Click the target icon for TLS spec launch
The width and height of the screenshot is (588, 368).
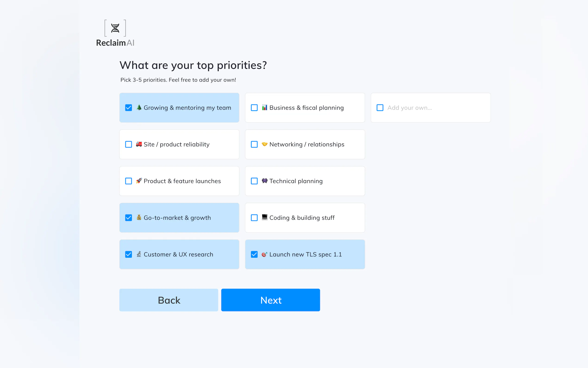pos(264,254)
